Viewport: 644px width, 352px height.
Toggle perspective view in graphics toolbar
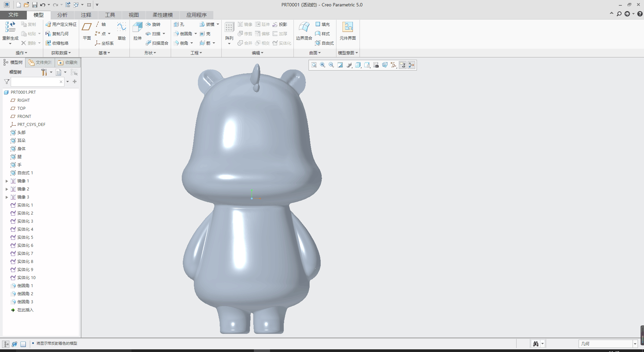385,65
